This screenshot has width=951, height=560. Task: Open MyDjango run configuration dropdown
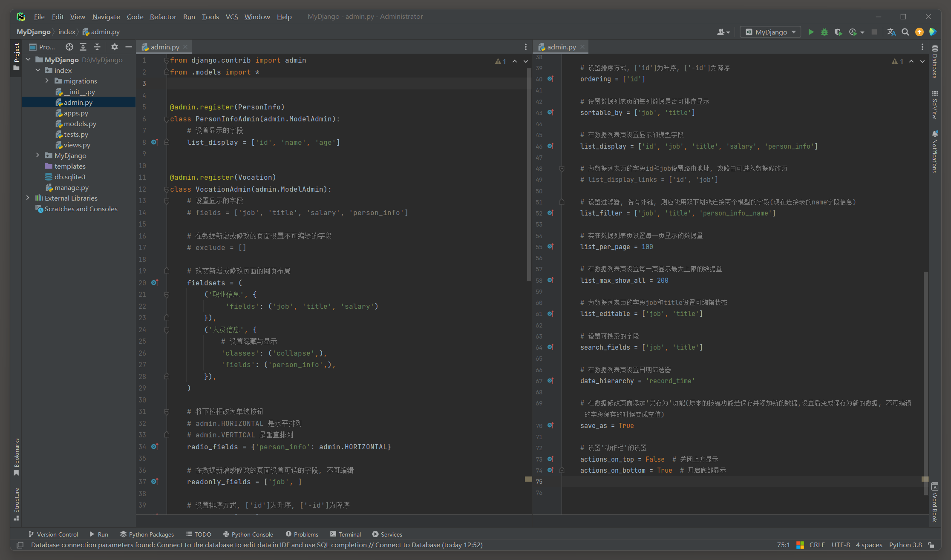tap(771, 32)
